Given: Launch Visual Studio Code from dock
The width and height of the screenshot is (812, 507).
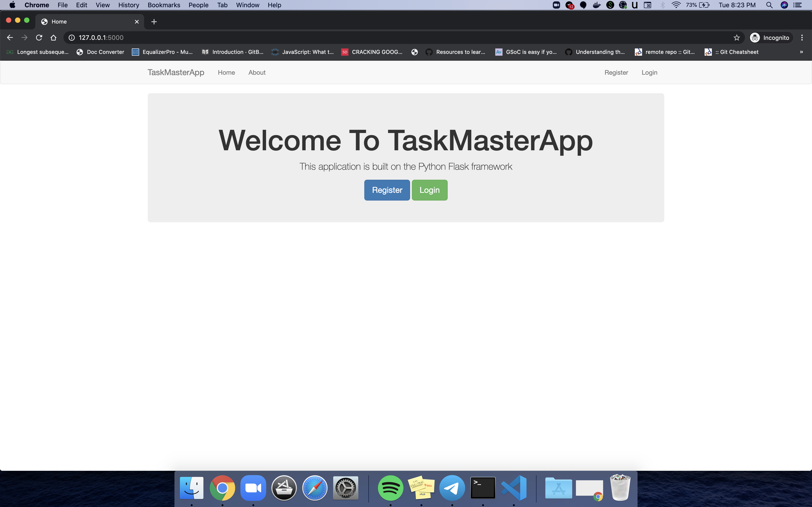Looking at the screenshot, I should point(514,488).
